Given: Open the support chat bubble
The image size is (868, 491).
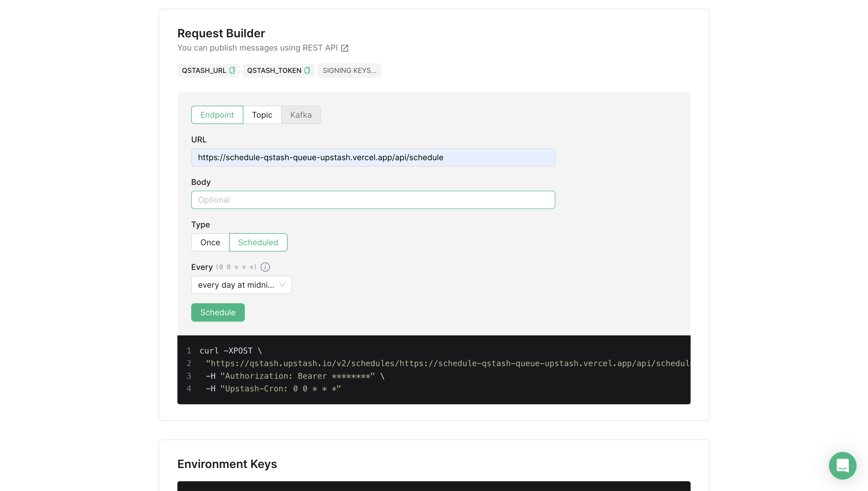Looking at the screenshot, I should pyautogui.click(x=842, y=466).
